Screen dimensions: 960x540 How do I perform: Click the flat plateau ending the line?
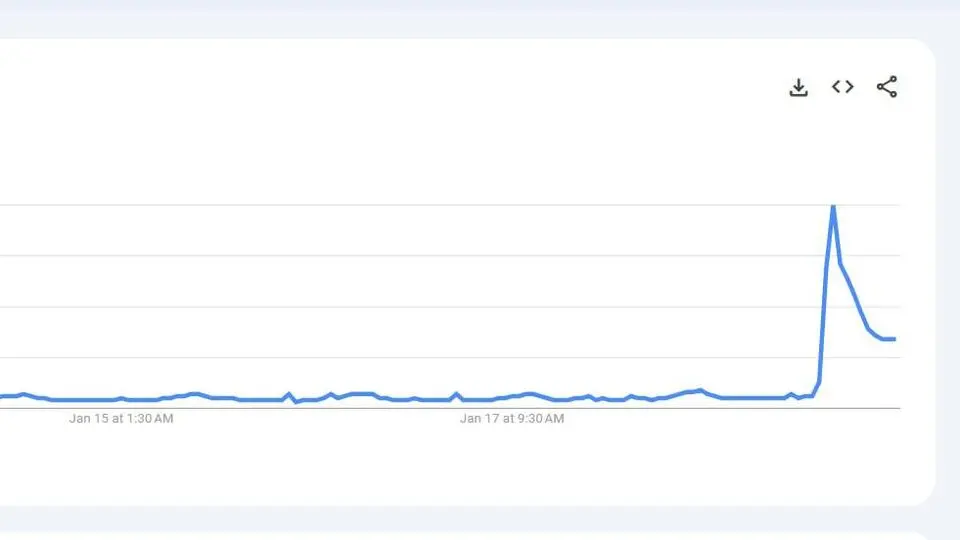pos(889,339)
